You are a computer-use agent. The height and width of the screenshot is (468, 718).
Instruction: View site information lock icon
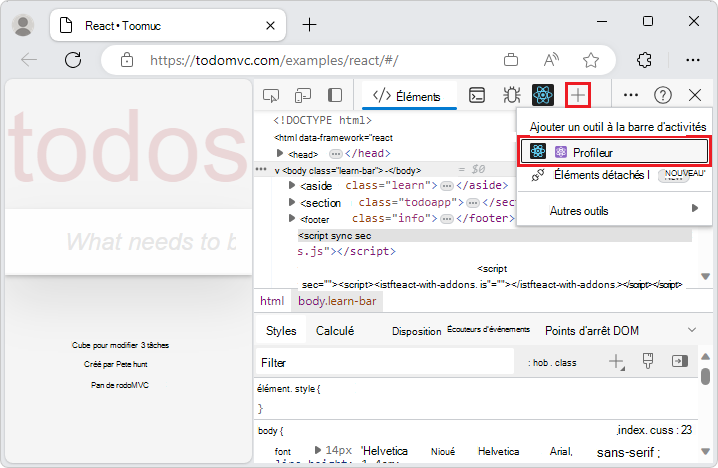click(x=127, y=60)
